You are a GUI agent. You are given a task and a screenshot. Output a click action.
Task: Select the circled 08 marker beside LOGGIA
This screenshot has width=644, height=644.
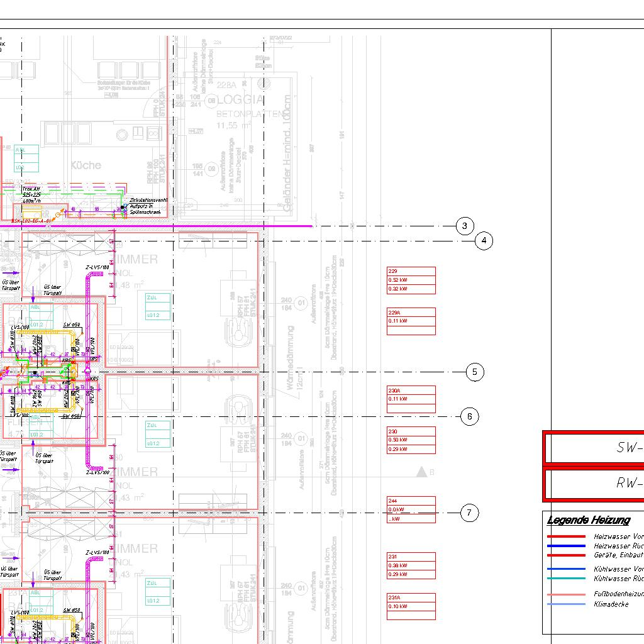point(211,100)
